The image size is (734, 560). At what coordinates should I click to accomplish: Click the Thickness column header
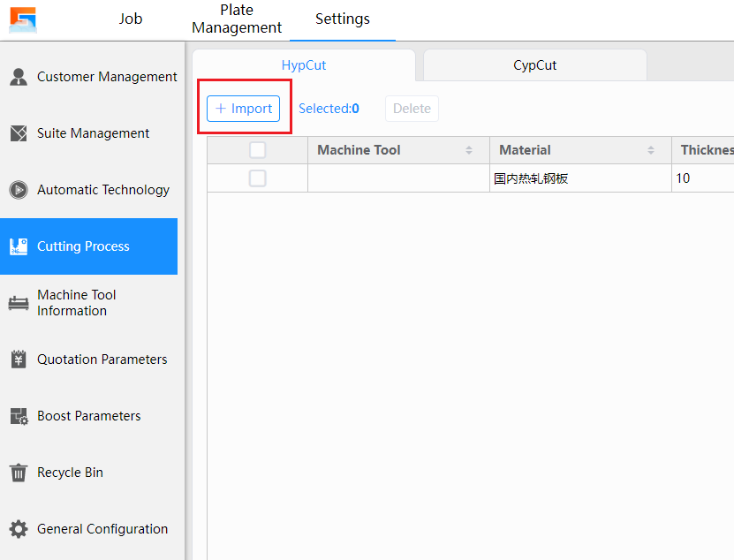(703, 150)
